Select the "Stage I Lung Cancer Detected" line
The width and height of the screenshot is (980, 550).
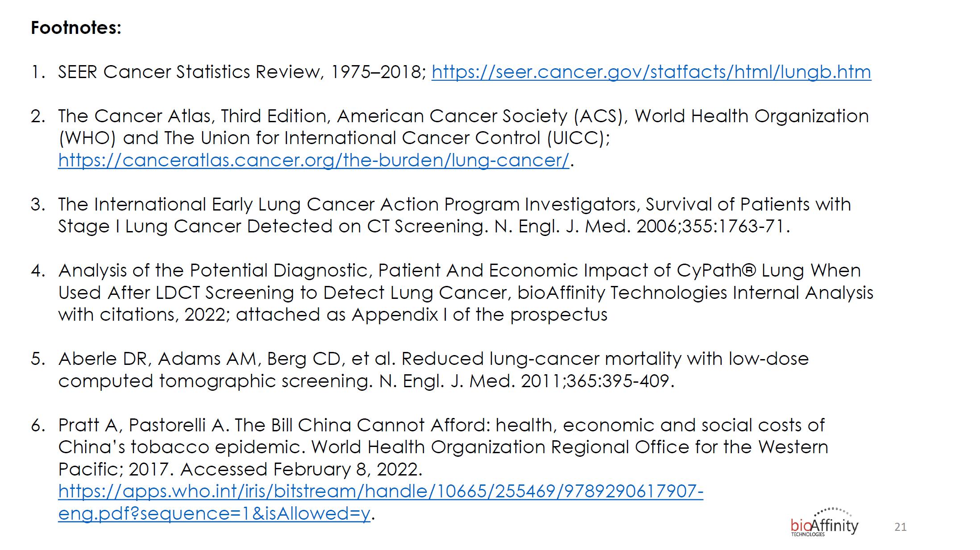(195, 227)
